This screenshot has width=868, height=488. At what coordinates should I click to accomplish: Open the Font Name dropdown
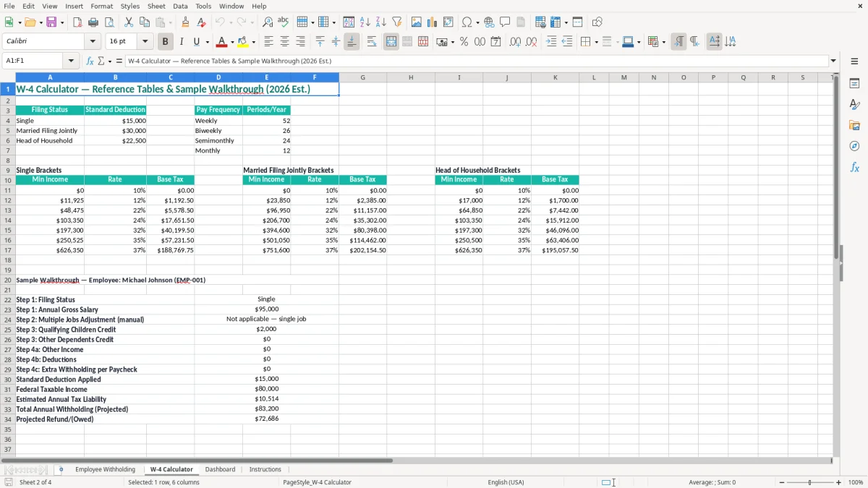coord(93,42)
